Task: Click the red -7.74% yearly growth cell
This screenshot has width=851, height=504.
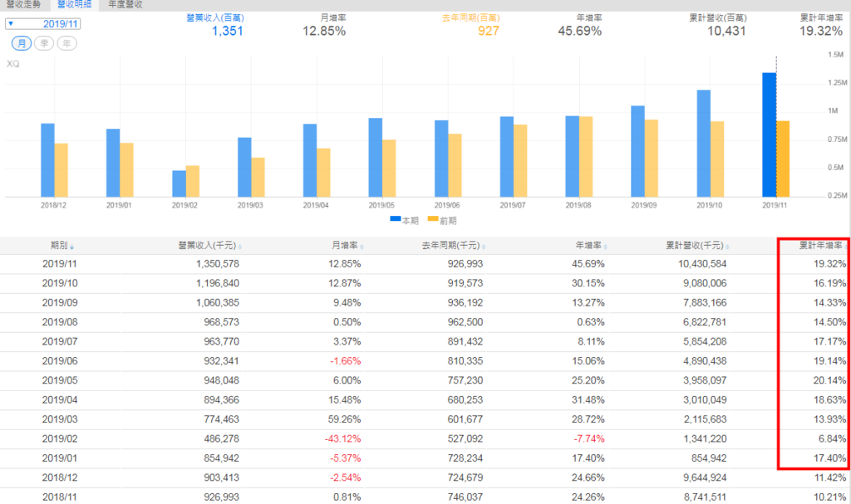Action: [589, 439]
